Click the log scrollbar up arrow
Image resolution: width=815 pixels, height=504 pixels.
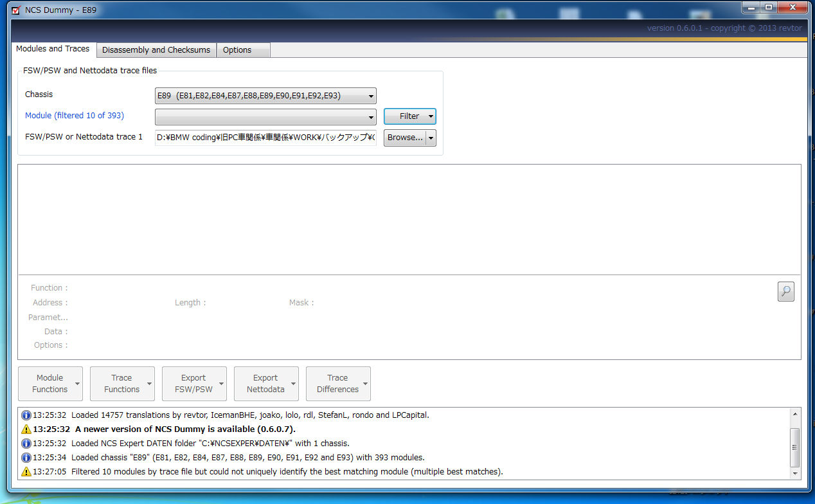796,415
